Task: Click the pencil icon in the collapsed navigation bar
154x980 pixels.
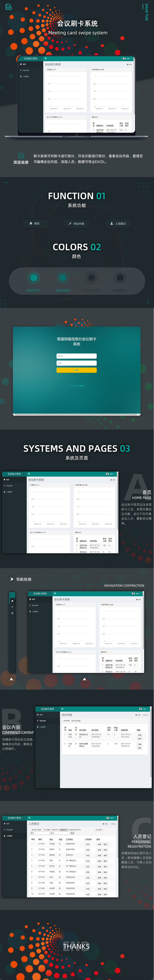Action: [12, 607]
